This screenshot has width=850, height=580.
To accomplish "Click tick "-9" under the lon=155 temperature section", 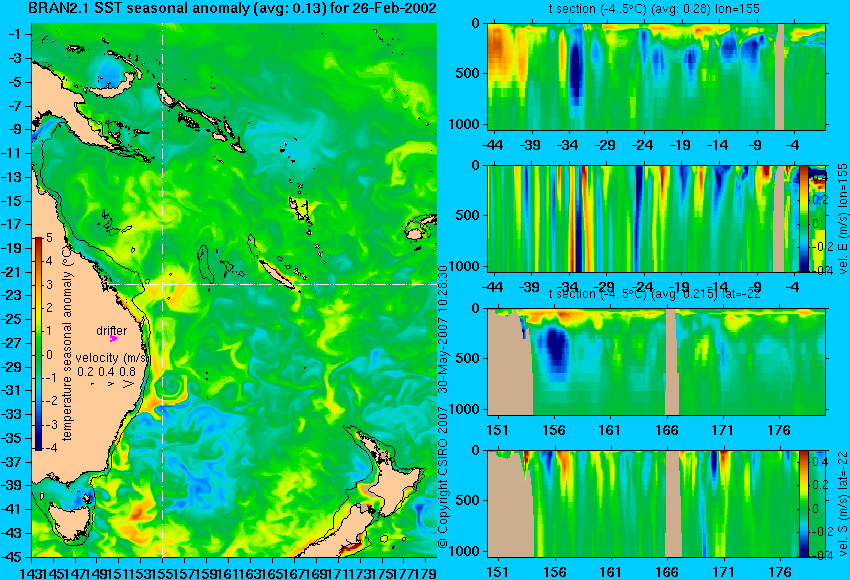I will (756, 145).
